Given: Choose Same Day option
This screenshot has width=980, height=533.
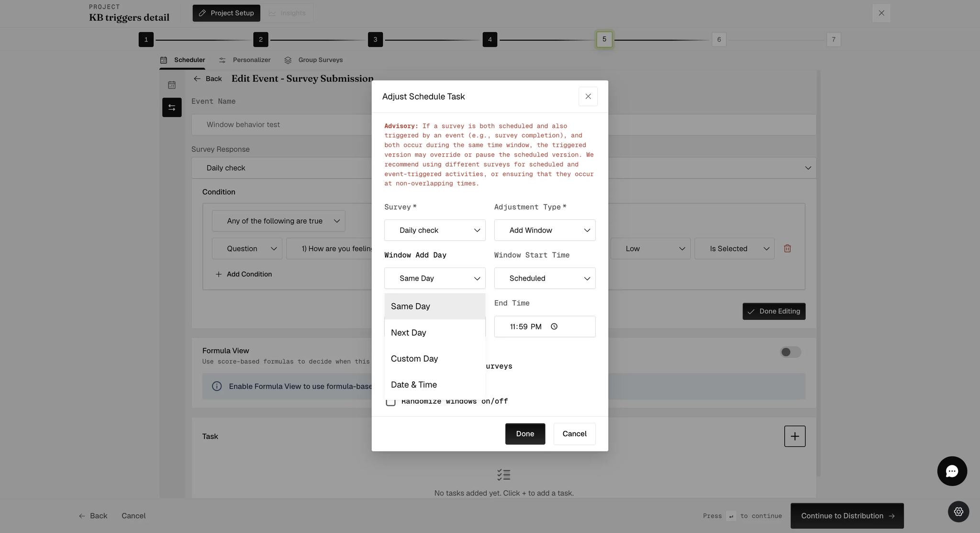Looking at the screenshot, I should [x=434, y=306].
